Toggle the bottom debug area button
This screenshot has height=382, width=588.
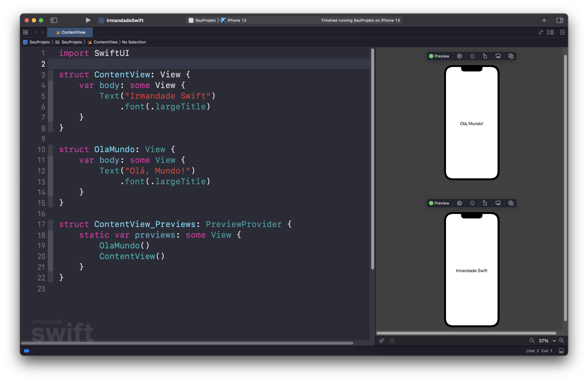click(561, 351)
